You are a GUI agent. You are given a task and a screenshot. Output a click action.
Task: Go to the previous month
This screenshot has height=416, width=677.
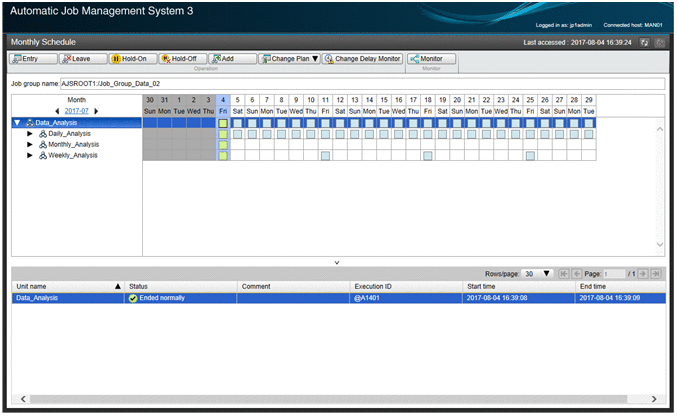pyautogui.click(x=57, y=111)
